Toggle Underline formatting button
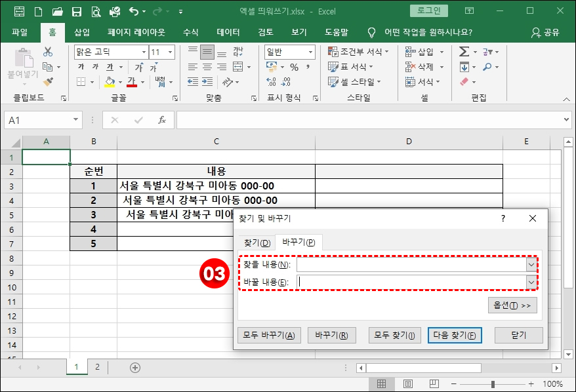This screenshot has width=576, height=392. [110, 67]
